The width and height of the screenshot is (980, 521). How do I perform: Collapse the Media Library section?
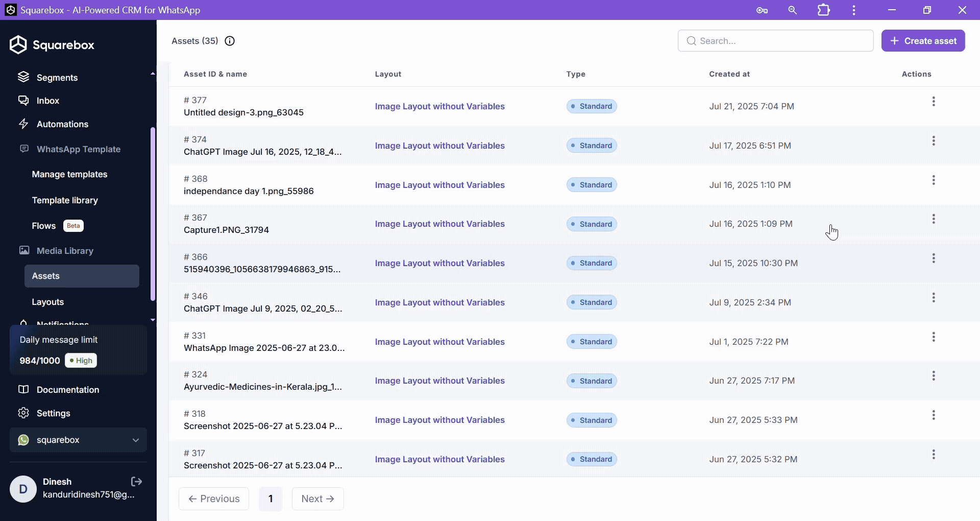65,251
